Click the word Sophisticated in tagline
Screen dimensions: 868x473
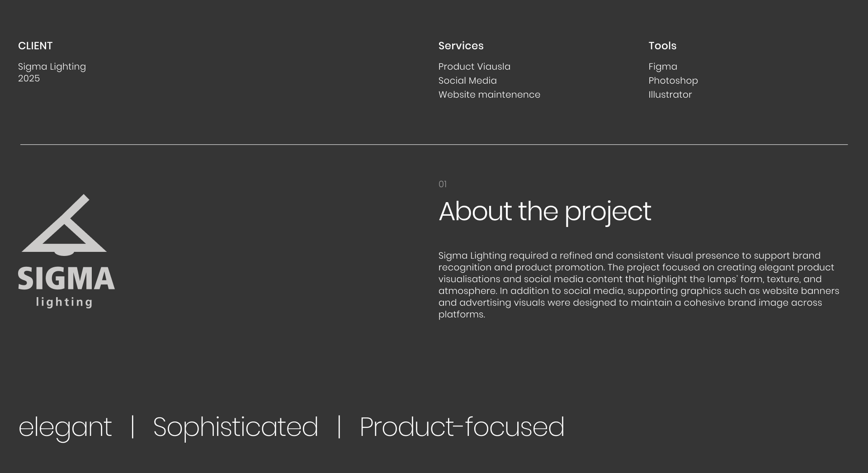coord(236,427)
